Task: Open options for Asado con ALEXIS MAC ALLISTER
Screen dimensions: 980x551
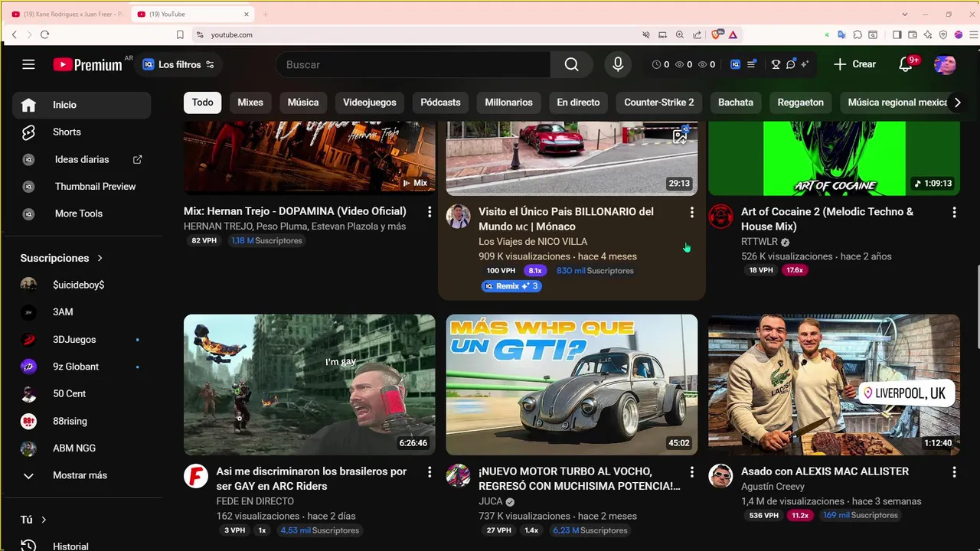Action: 954,472
